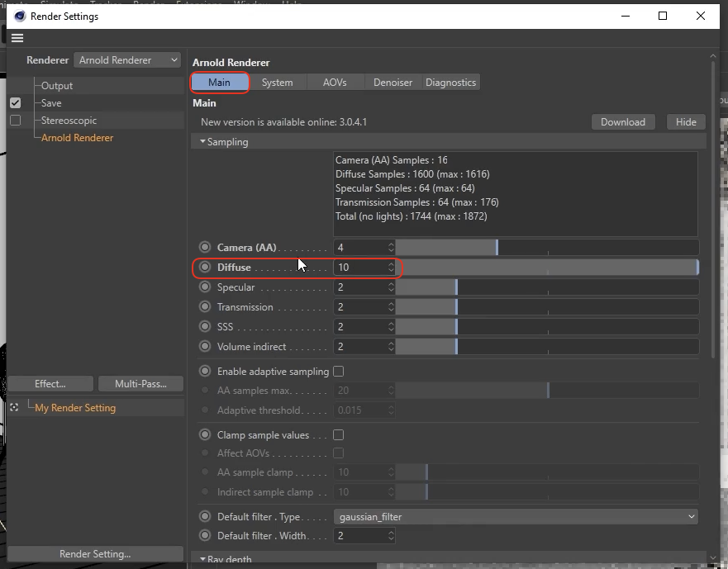Click 'New version is available online: 3.0.4.1' text
The width and height of the screenshot is (728, 569).
coord(283,122)
